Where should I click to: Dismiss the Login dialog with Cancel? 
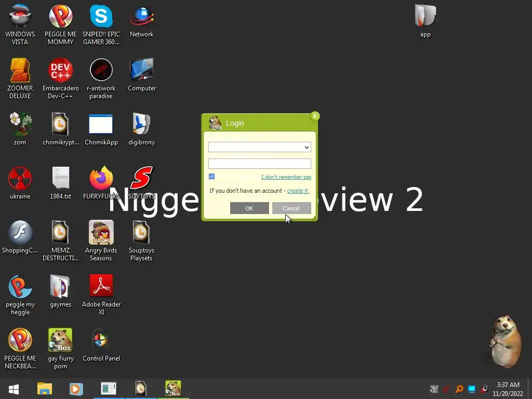[291, 208]
